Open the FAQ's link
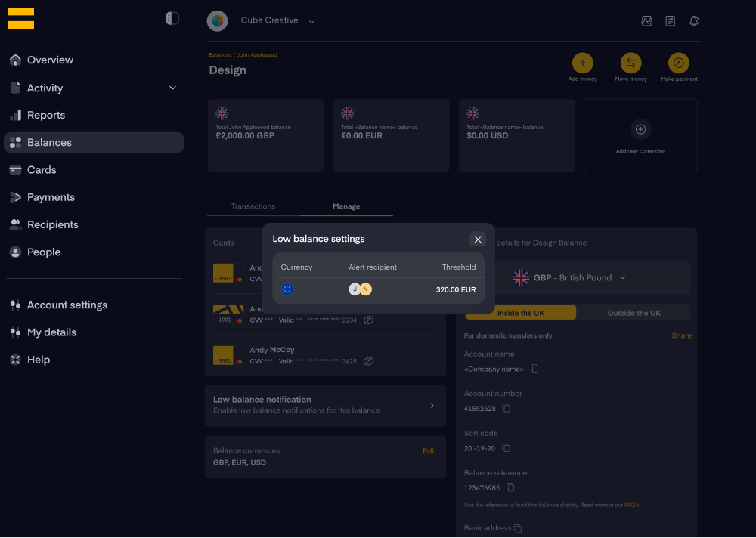 click(631, 506)
